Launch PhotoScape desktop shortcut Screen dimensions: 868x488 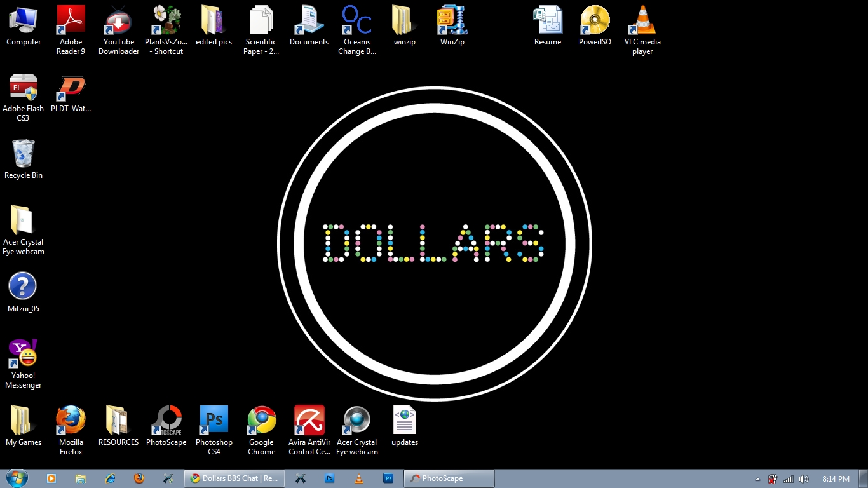coord(166,426)
